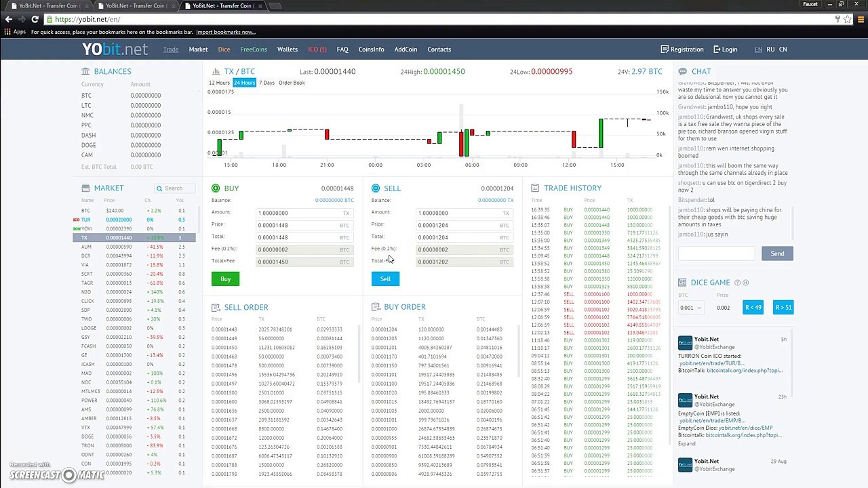Switch chart to 7 Days

coord(267,83)
